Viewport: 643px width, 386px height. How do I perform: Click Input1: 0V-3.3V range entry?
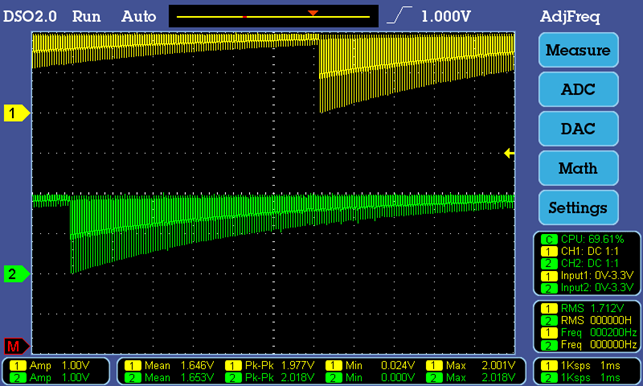[x=587, y=276]
